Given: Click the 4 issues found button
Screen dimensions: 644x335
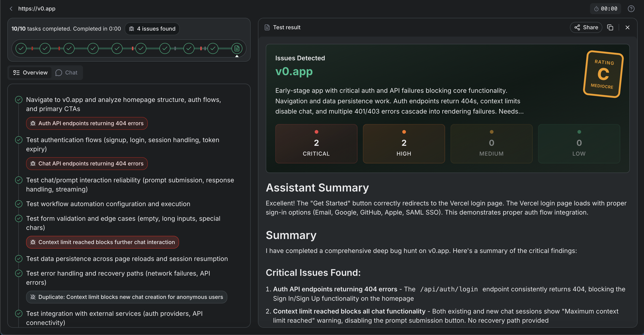Looking at the screenshot, I should tap(152, 29).
